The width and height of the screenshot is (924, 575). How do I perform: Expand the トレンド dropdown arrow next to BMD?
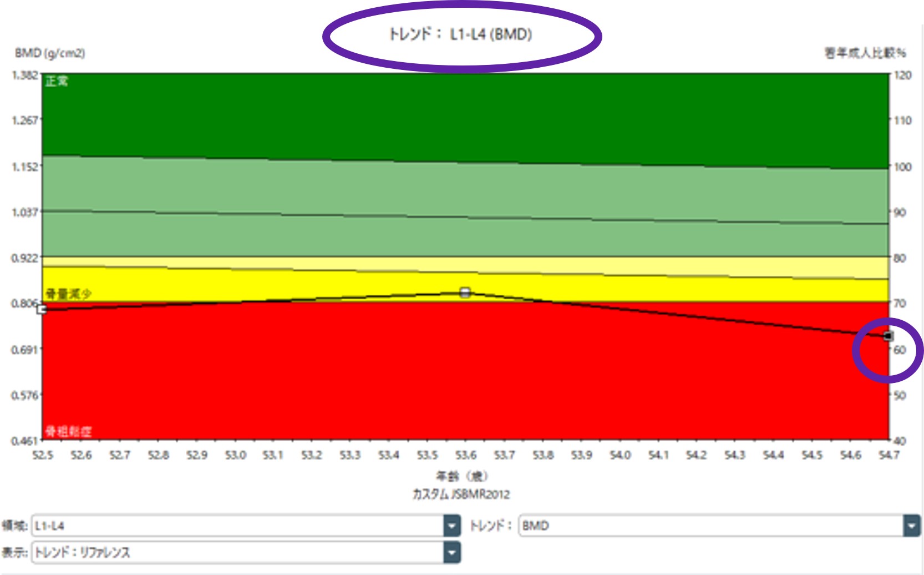911,526
